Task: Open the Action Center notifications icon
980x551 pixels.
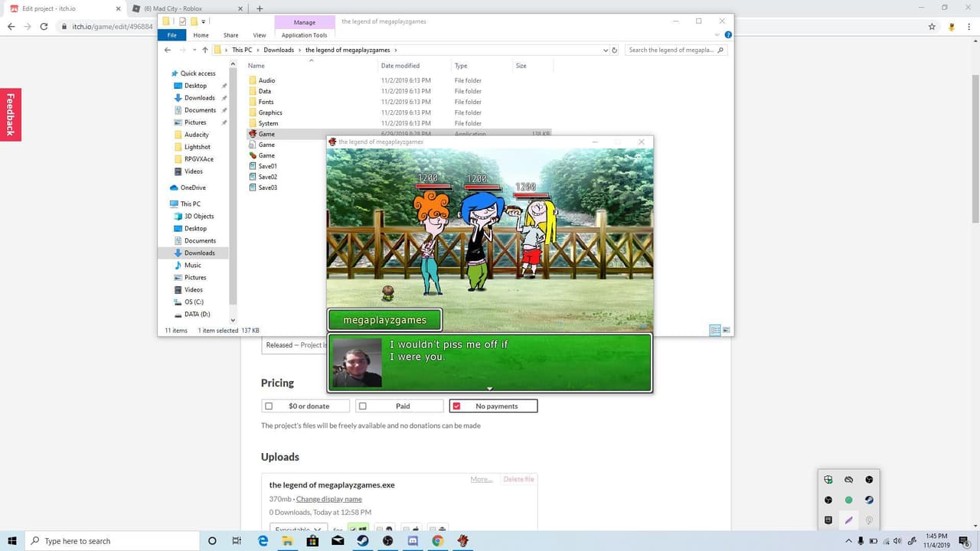Action: [x=964, y=541]
